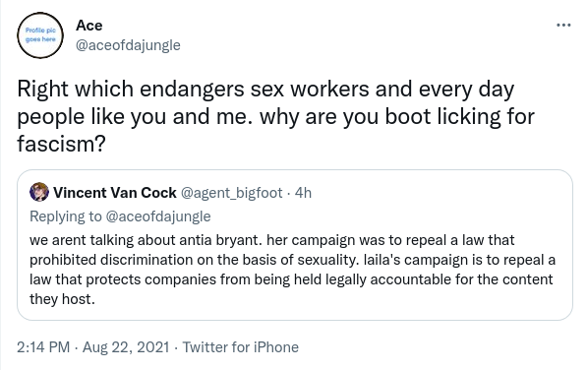The width and height of the screenshot is (588, 370).
Task: Open the Ace display name profile
Action: (x=88, y=26)
